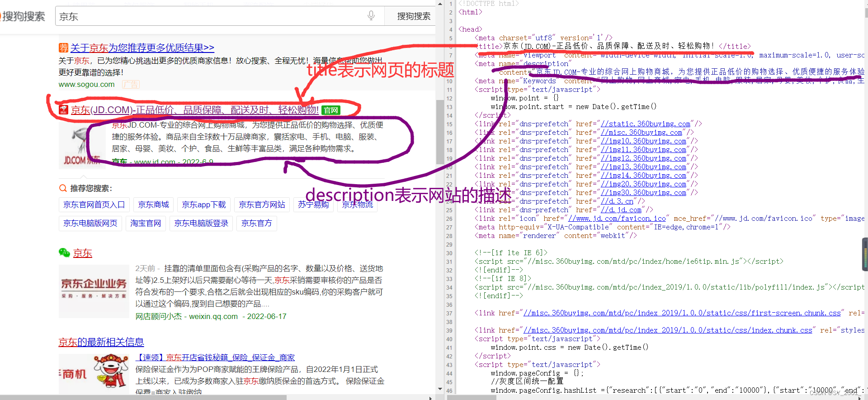Click the green 官网 badge
The image size is (868, 400).
[x=330, y=110]
